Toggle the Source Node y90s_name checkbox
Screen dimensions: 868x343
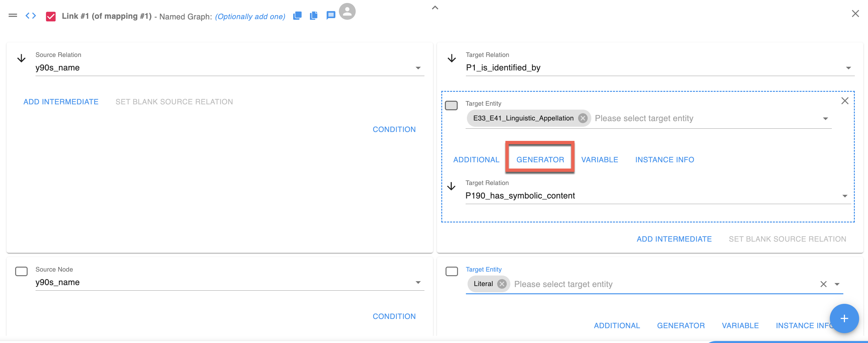click(21, 271)
